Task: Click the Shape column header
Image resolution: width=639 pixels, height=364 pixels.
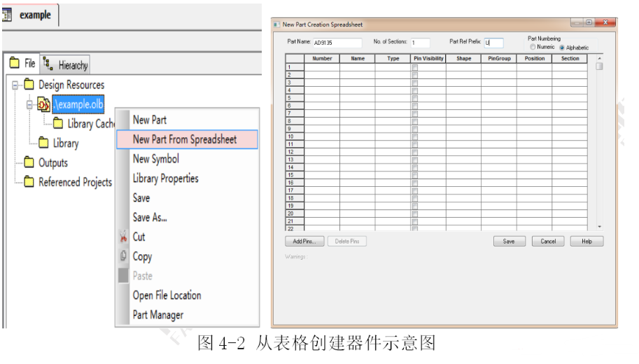Action: pyautogui.click(x=463, y=59)
